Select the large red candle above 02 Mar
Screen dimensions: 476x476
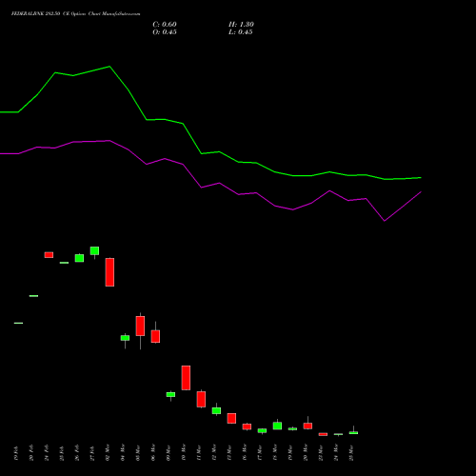click(109, 272)
